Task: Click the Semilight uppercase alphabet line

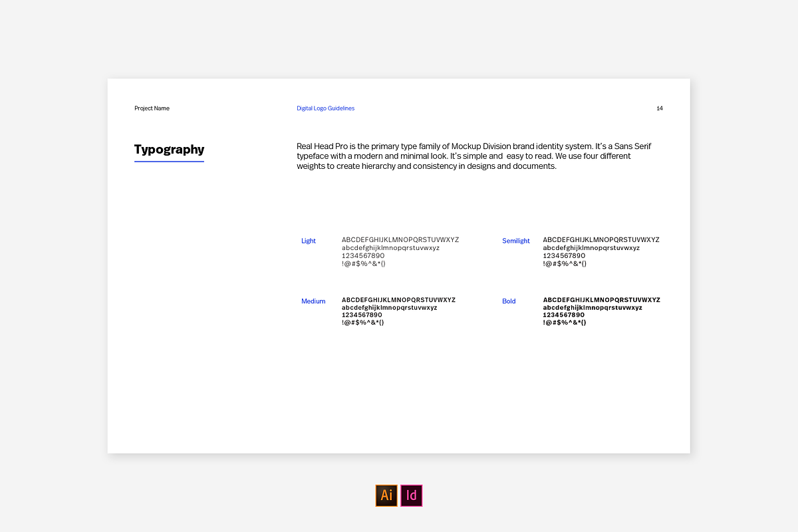Action: point(601,240)
